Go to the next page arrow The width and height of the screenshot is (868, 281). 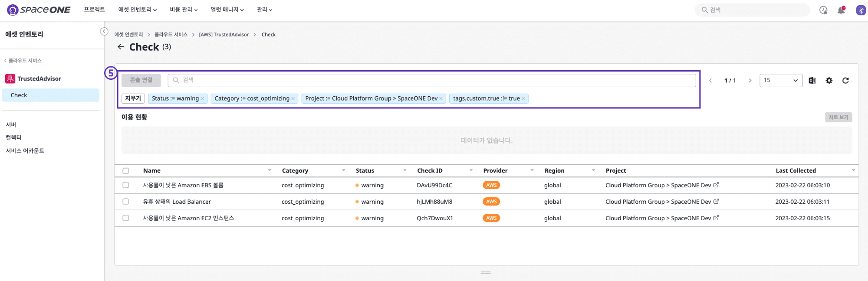pos(750,80)
